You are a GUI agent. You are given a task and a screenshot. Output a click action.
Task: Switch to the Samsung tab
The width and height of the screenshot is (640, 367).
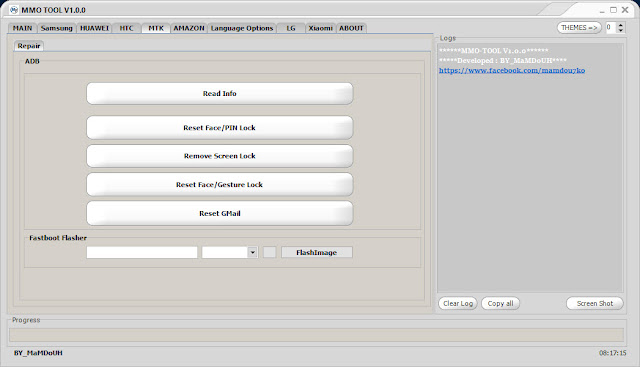pyautogui.click(x=57, y=28)
